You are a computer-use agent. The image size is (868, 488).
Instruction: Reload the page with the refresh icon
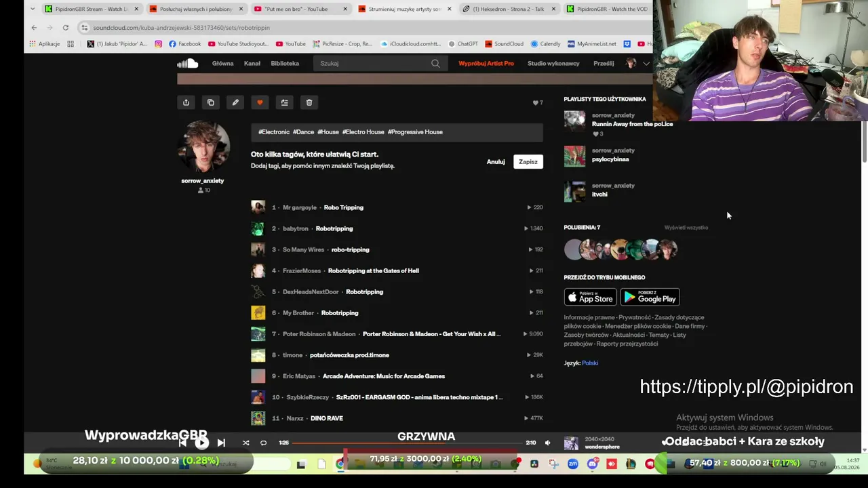coord(65,27)
